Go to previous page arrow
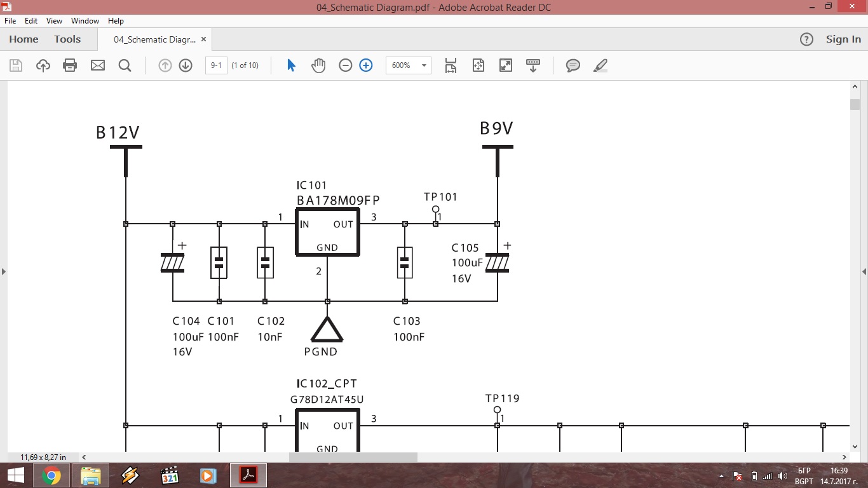This screenshot has width=868, height=488. coord(165,65)
